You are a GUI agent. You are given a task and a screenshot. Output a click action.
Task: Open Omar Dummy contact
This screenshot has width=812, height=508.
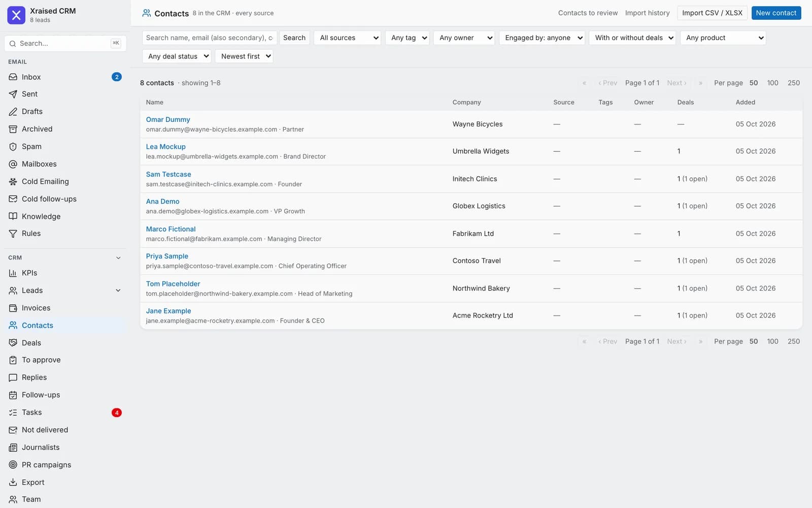click(x=168, y=120)
